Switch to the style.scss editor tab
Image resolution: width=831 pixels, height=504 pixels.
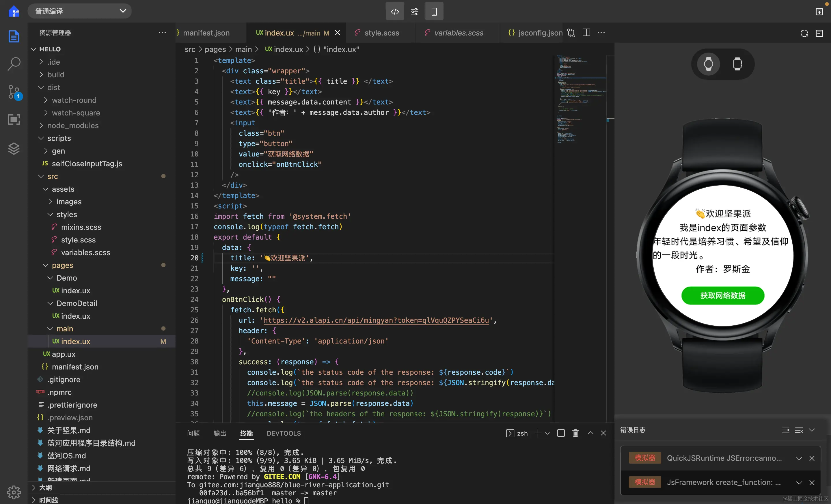(x=381, y=33)
